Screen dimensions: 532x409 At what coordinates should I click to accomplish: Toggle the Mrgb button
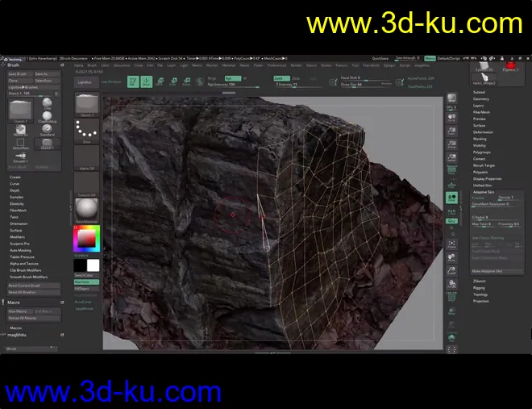click(212, 78)
